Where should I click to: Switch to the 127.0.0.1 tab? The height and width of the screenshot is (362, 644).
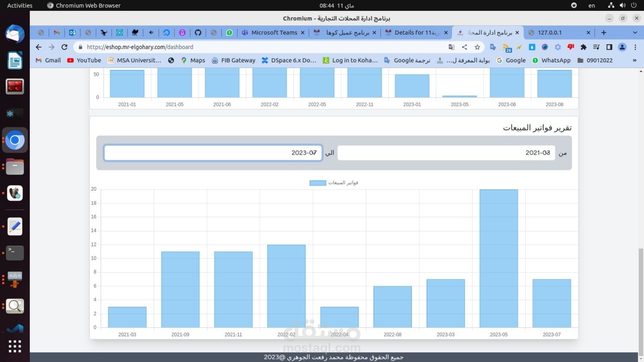point(549,33)
